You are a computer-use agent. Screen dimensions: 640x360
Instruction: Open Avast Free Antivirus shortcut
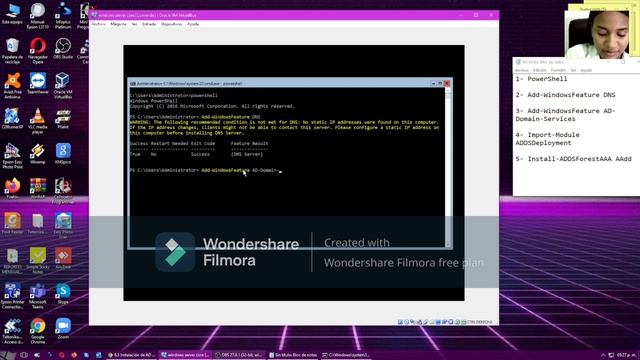(12, 86)
